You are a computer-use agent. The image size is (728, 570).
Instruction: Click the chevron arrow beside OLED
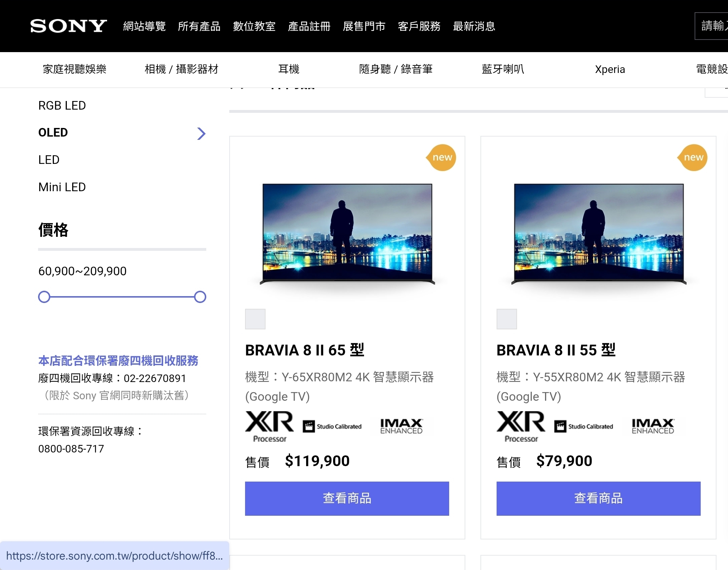(201, 133)
